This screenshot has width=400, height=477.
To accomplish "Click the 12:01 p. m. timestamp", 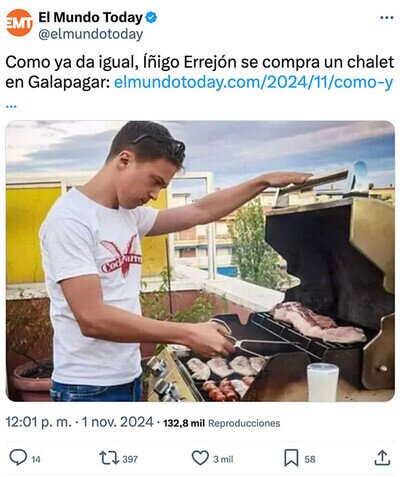I will tap(38, 422).
